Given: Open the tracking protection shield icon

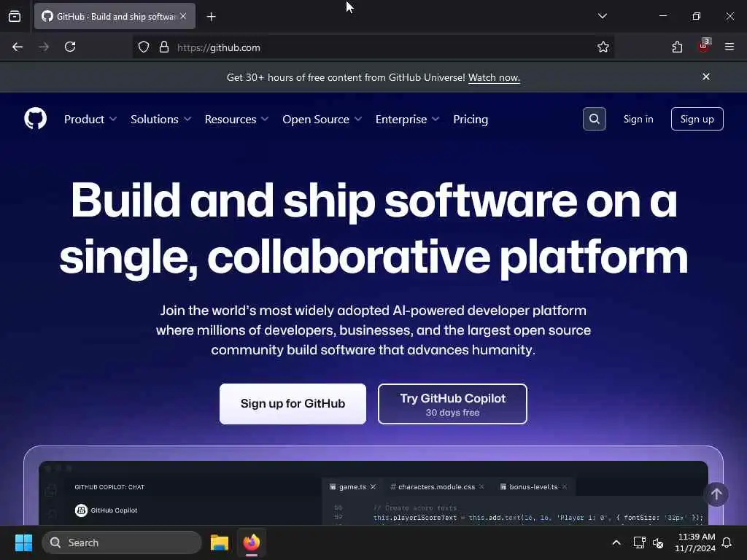Looking at the screenshot, I should click(144, 47).
